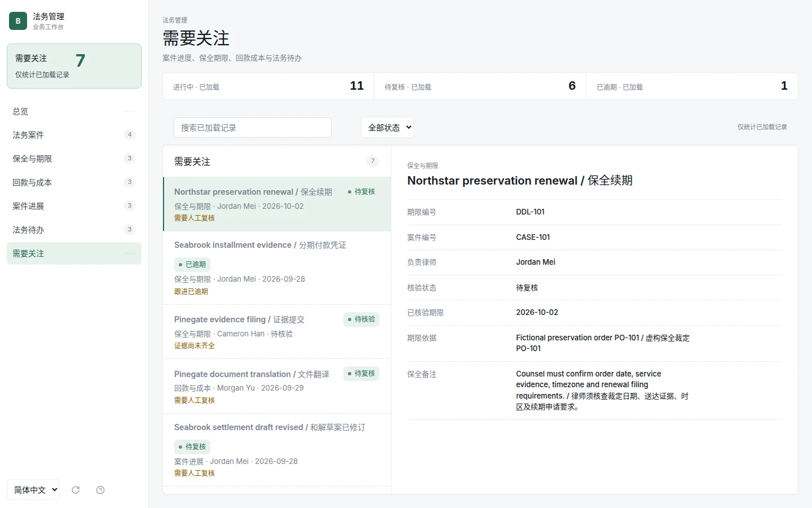Open the help question-mark icon
The height and width of the screenshot is (508, 812).
click(x=100, y=490)
